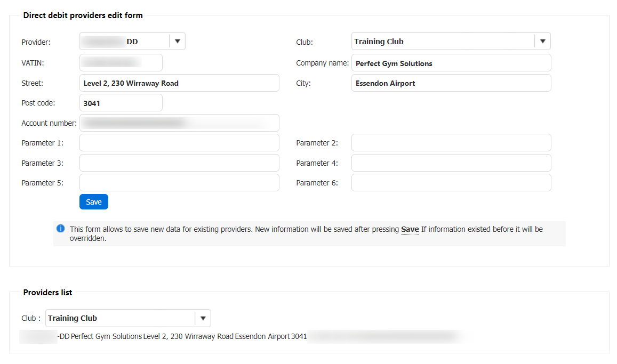This screenshot has height=364, width=617.
Task: Focus the Street field with Wirraway Road
Action: [x=179, y=83]
